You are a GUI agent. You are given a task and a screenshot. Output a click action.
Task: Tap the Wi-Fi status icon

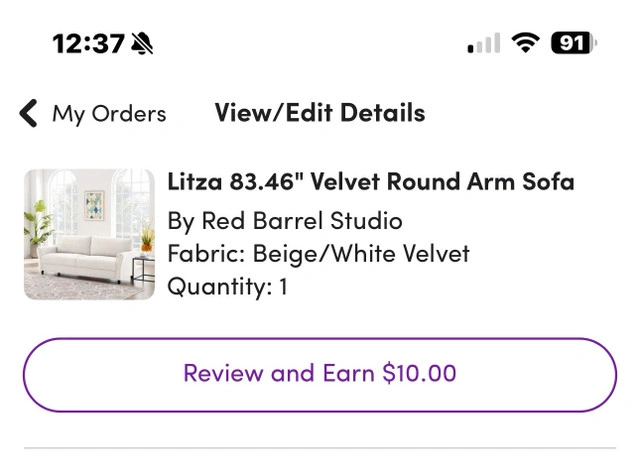[x=523, y=43]
